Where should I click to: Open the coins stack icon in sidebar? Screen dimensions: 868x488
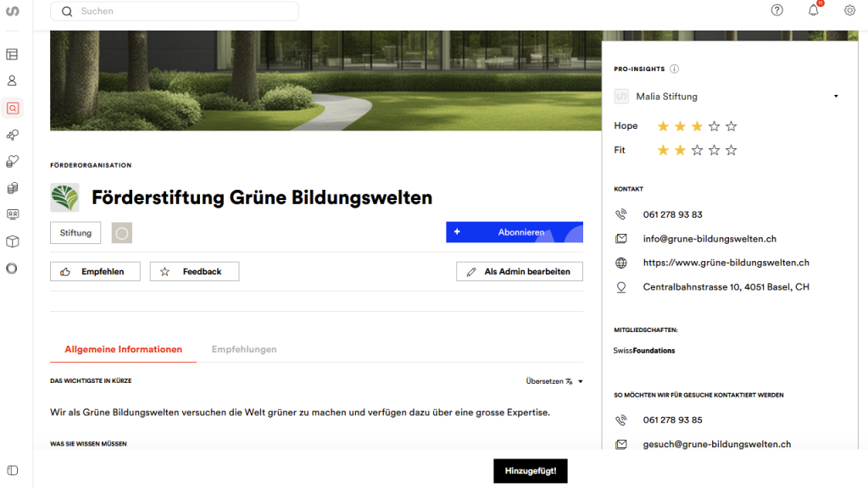tap(12, 187)
